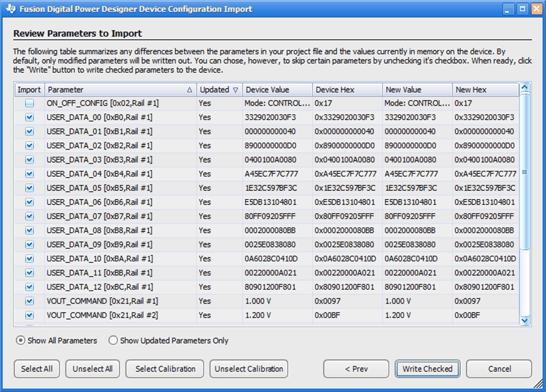Click the Select Calibration button
Viewport: 546px width, 392px height.
[x=165, y=369]
